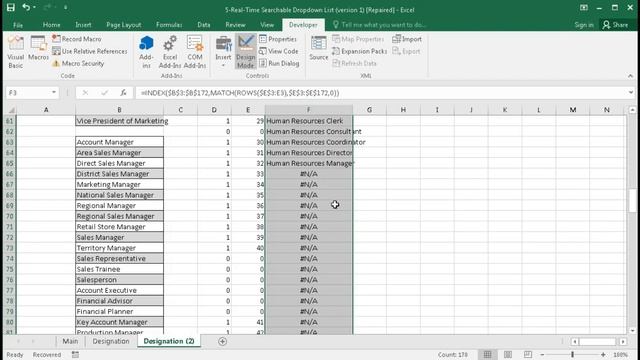Viewport: 640px width, 360px height.
Task: Open Excel Add-ins manager
Action: coord(169,52)
